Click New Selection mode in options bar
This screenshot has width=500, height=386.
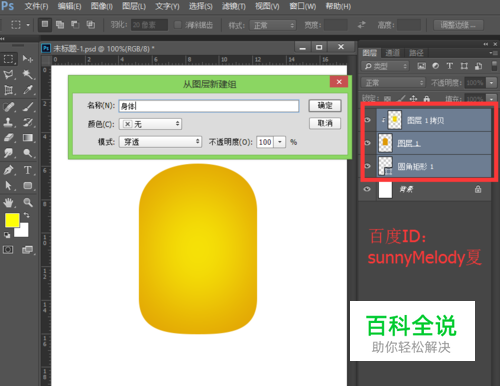coord(45,24)
